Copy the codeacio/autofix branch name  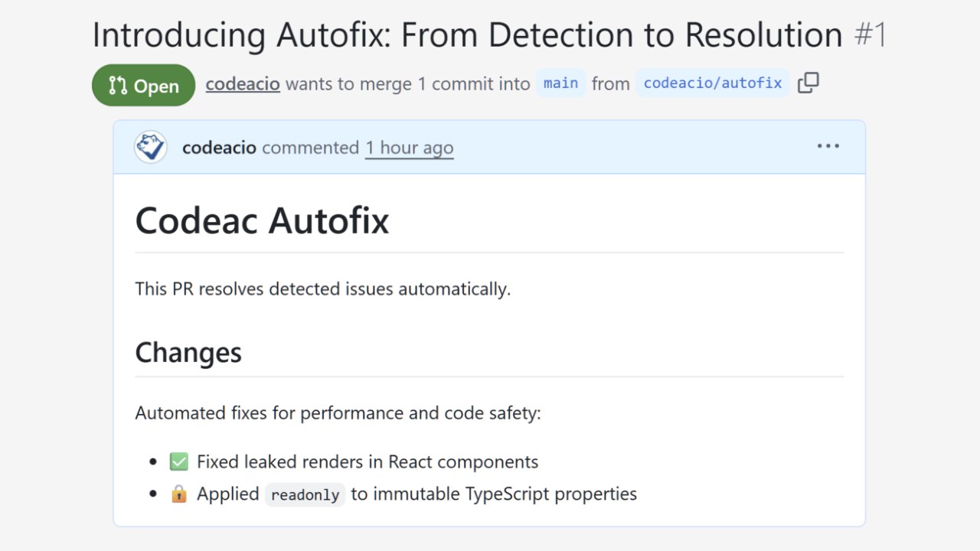coord(808,83)
